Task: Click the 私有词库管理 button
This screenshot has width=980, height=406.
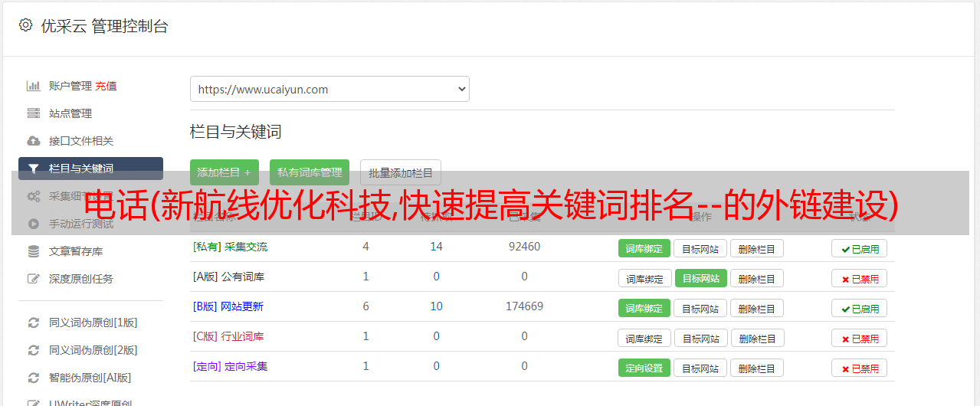Action: (310, 172)
